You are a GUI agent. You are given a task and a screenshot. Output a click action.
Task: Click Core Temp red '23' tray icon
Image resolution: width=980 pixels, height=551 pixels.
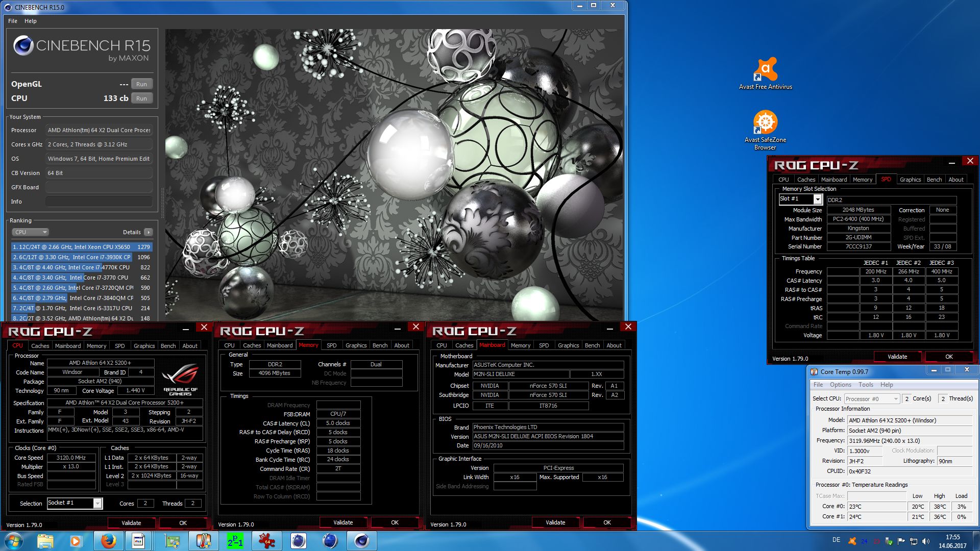point(876,541)
